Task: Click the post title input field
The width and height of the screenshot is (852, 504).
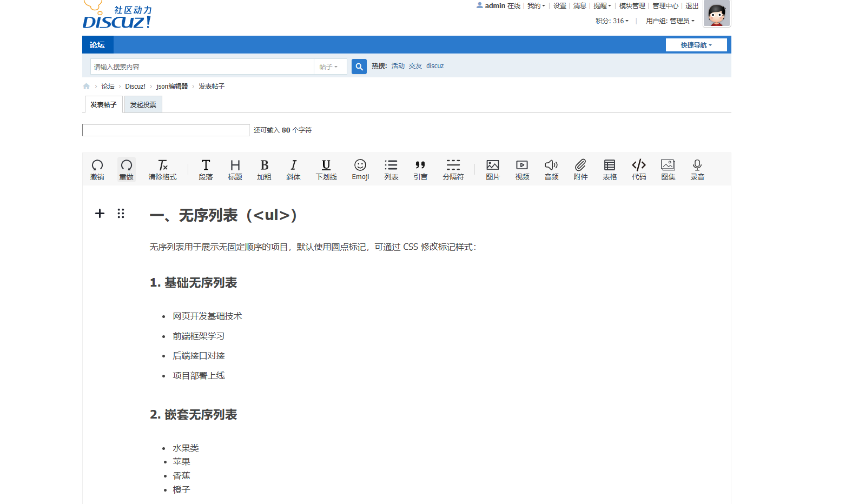Action: pos(166,130)
